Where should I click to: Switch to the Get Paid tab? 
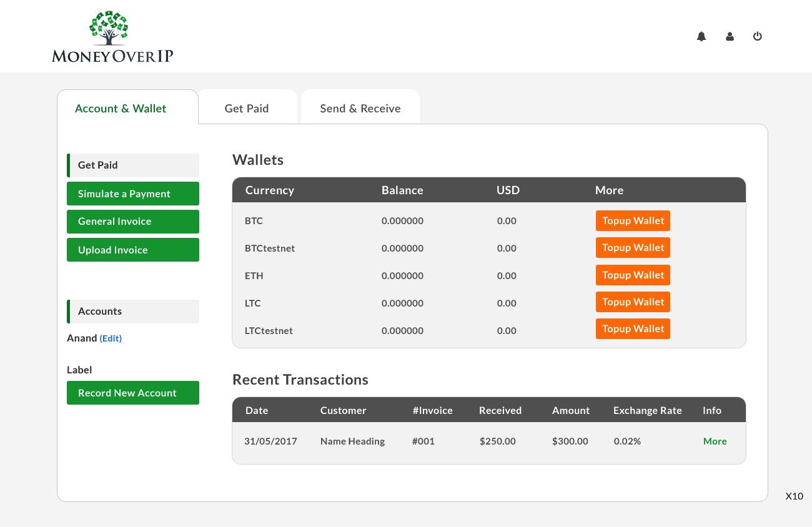coord(247,108)
